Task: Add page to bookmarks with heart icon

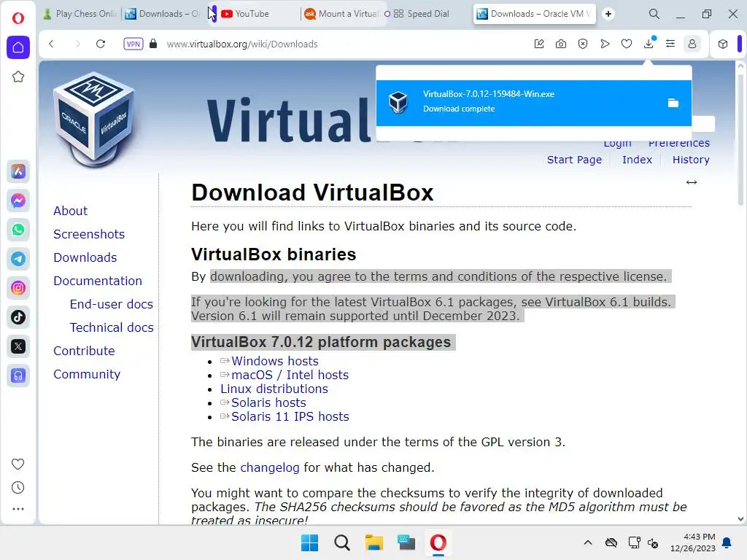Action: click(x=627, y=44)
